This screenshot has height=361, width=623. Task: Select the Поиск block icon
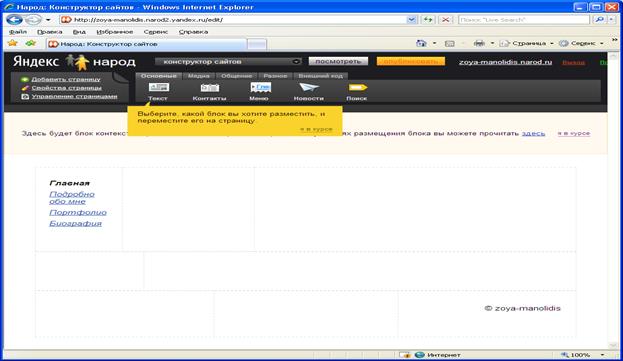[x=358, y=87]
